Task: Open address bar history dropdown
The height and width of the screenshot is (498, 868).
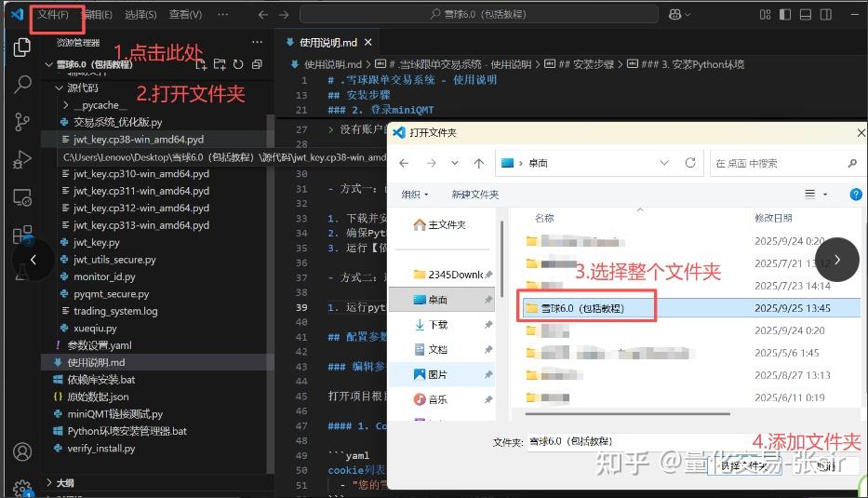Action: tap(664, 163)
